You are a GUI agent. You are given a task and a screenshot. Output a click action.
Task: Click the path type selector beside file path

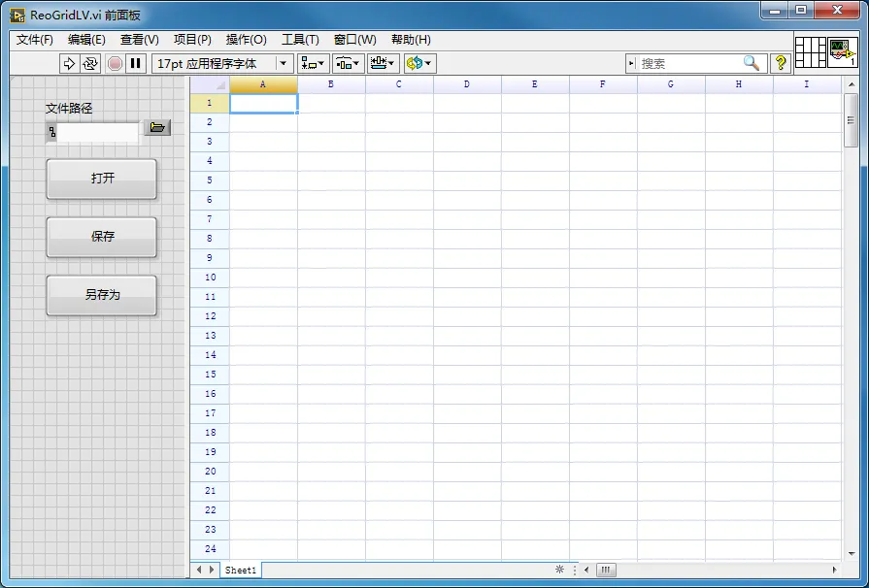51,132
